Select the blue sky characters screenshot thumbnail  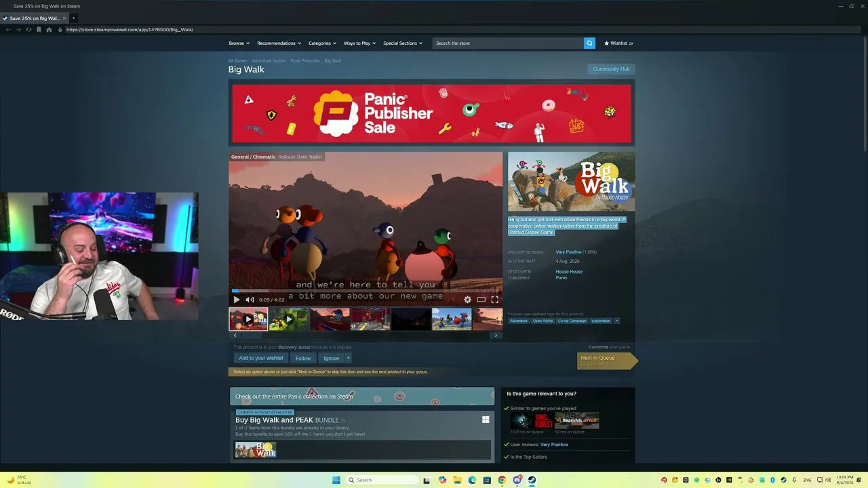click(452, 319)
